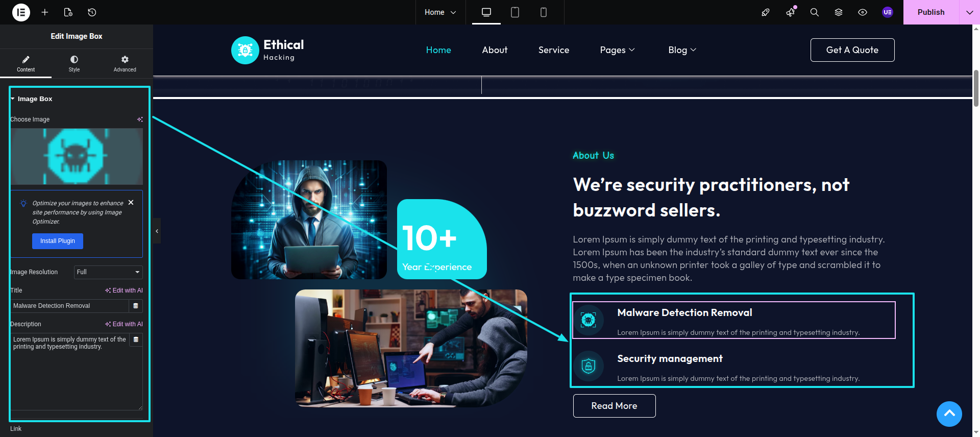
Task: Switch to tablet responsive view
Action: pyautogui.click(x=515, y=12)
